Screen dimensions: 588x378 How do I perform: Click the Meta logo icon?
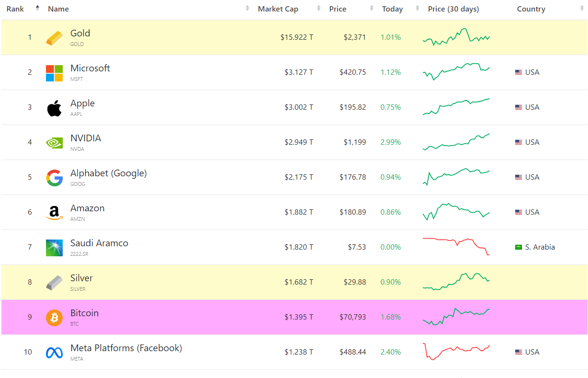point(54,353)
